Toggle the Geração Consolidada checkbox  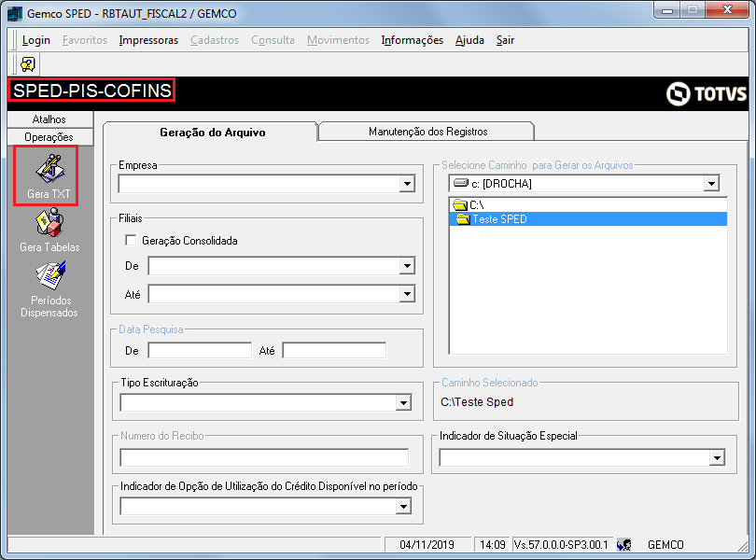[x=131, y=240]
